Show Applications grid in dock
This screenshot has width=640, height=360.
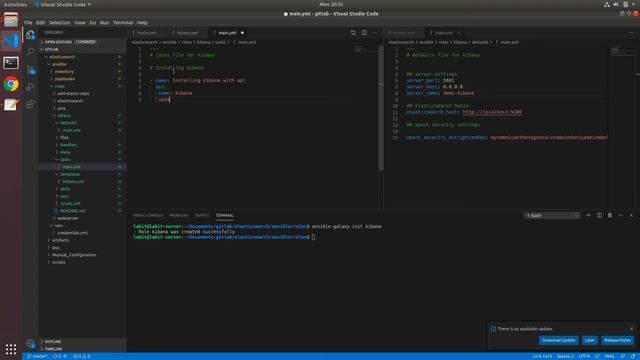click(11, 349)
